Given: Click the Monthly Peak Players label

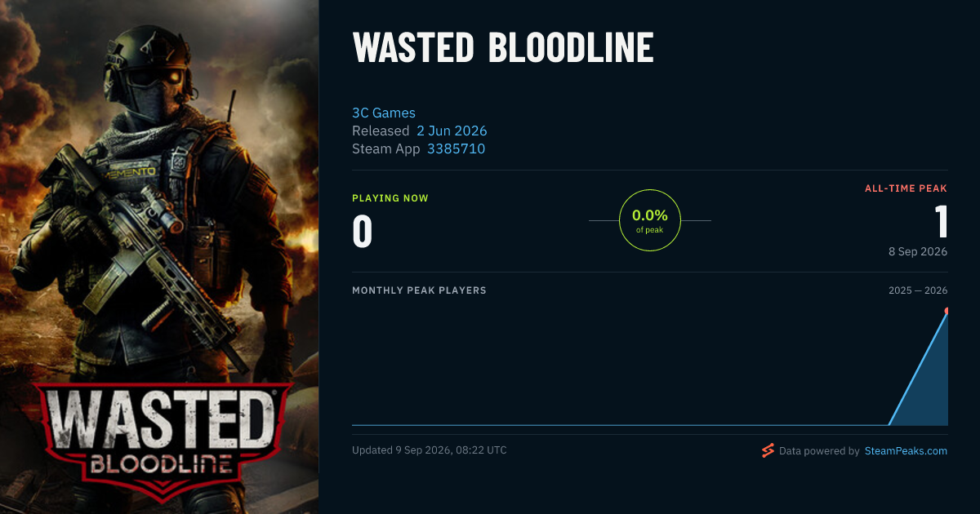Looking at the screenshot, I should coord(419,290).
